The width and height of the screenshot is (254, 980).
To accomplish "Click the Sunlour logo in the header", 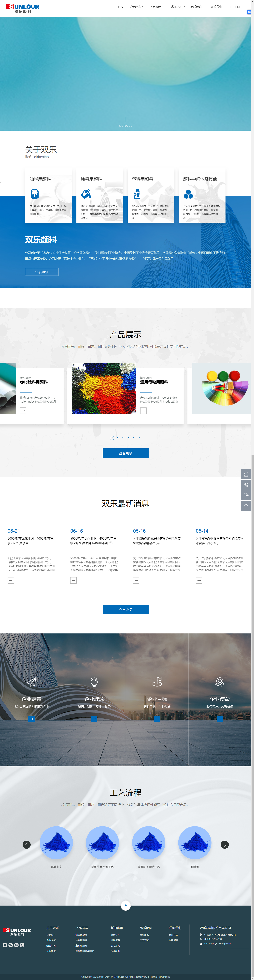I will pyautogui.click(x=22, y=8).
